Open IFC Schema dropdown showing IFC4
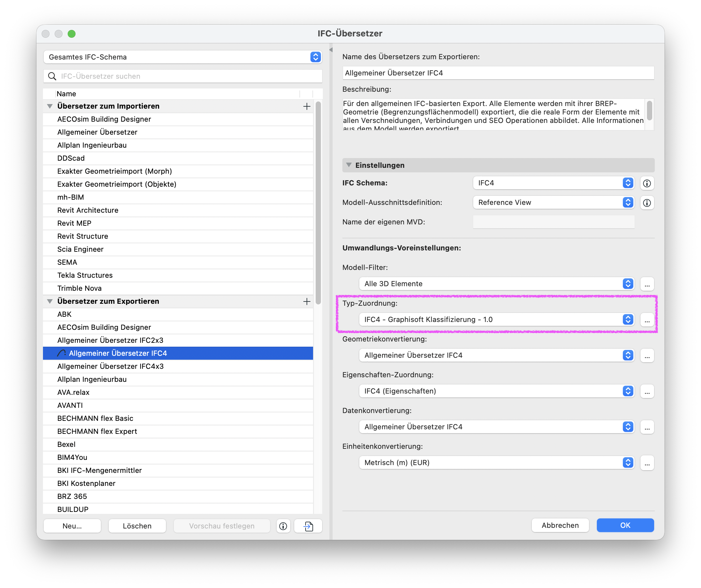The image size is (701, 588). 553,183
